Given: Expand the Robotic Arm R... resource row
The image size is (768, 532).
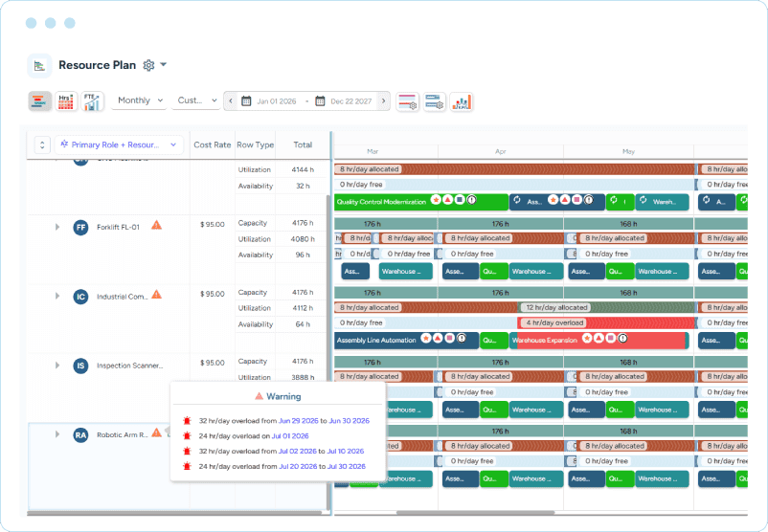Looking at the screenshot, I should (57, 434).
